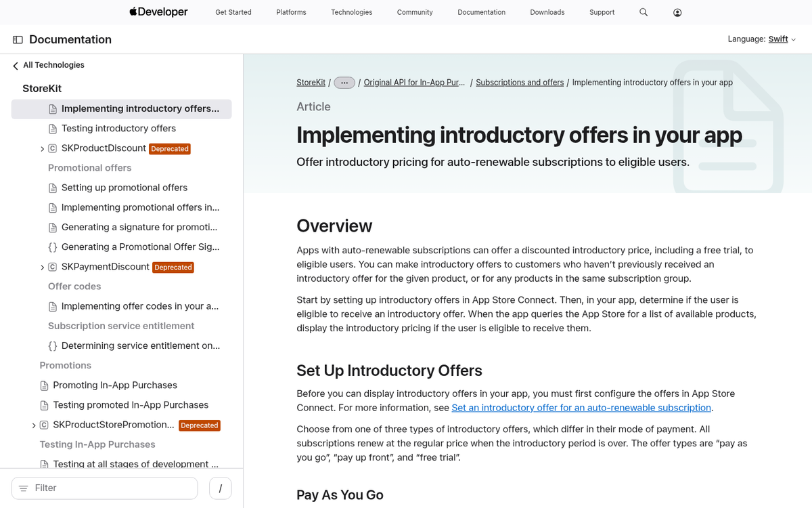
Task: Open the account profile icon
Action: click(x=677, y=12)
